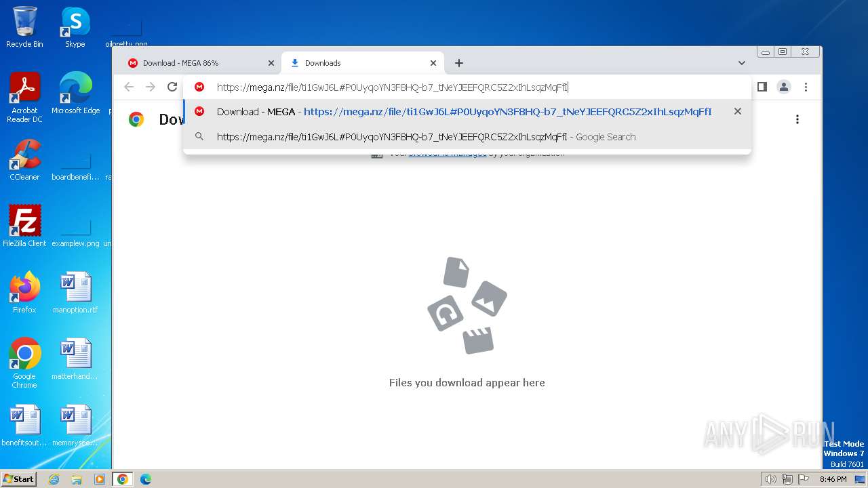
Task: Click the MEGA favicon in address bar
Action: [199, 87]
